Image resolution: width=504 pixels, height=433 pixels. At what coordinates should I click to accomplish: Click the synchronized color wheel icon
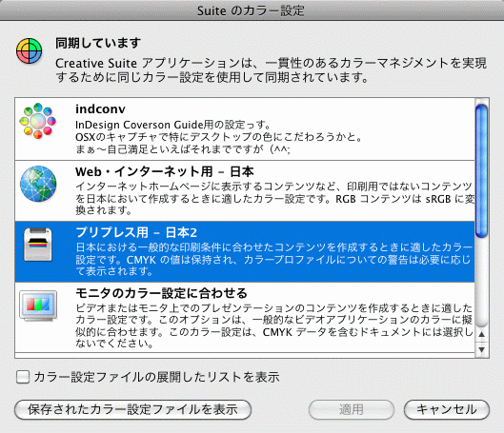29,50
